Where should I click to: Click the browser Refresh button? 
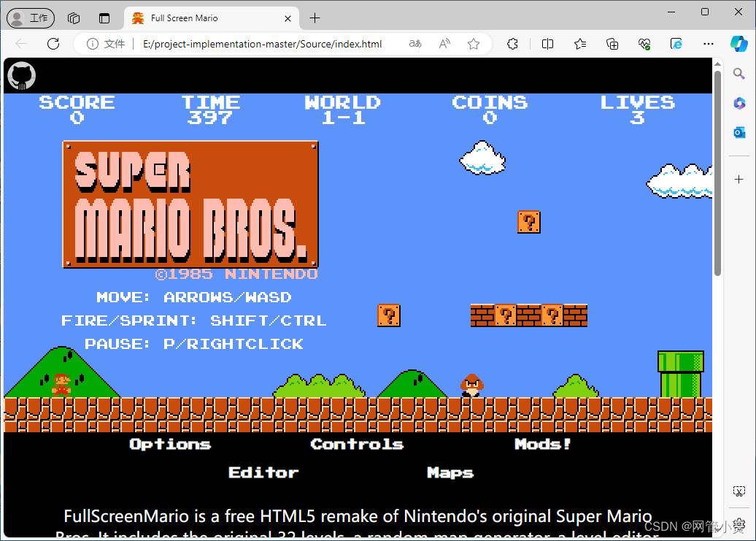[x=53, y=44]
